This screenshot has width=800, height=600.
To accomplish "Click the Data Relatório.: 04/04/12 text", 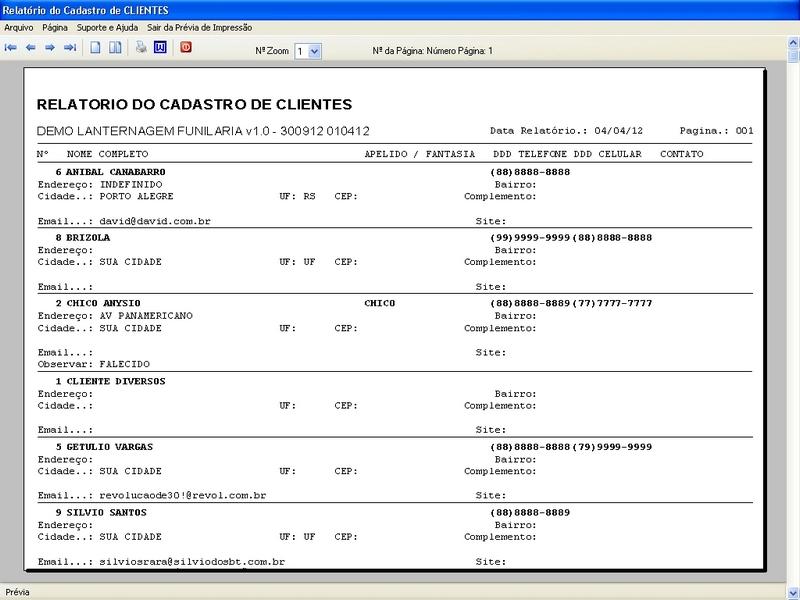I will pos(566,131).
